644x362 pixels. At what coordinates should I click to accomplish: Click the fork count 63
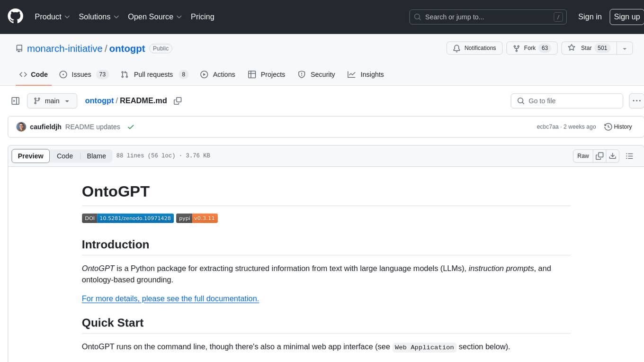(x=545, y=48)
